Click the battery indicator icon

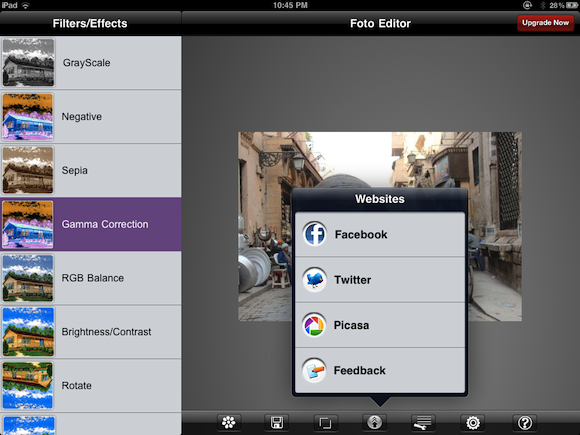pyautogui.click(x=571, y=5)
